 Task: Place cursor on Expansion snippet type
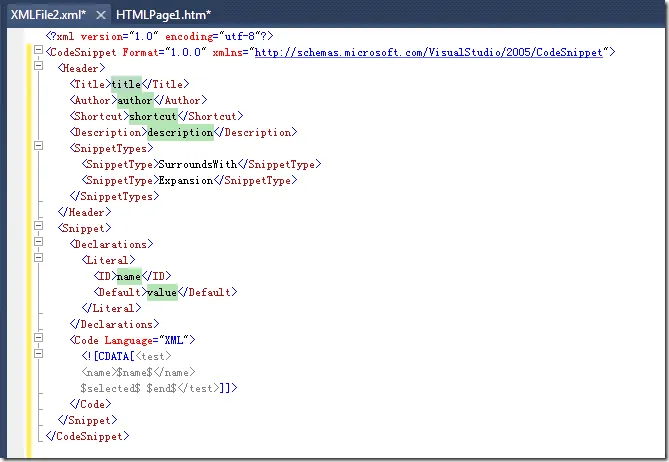tap(185, 180)
